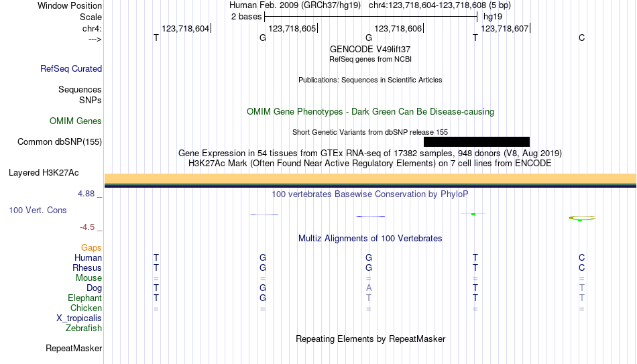Click the Dog species label
Viewport: 637px width, 364px height.
click(94, 288)
